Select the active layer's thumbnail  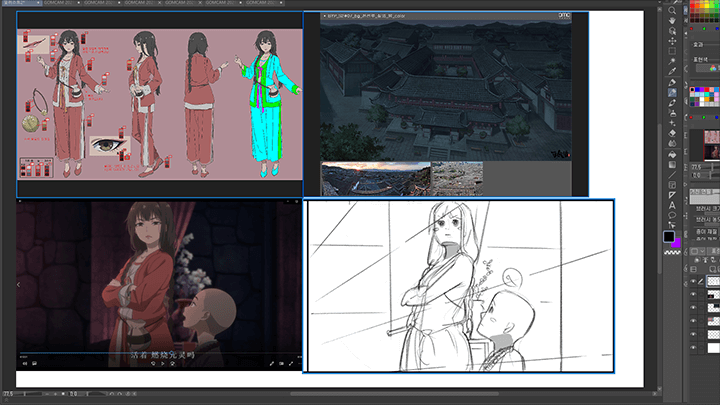714,281
